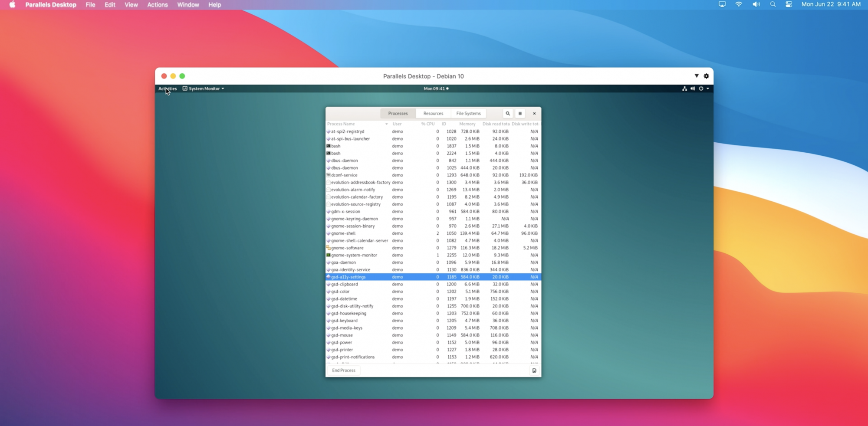Close the System Monitor window
The width and height of the screenshot is (868, 426).
tap(534, 113)
